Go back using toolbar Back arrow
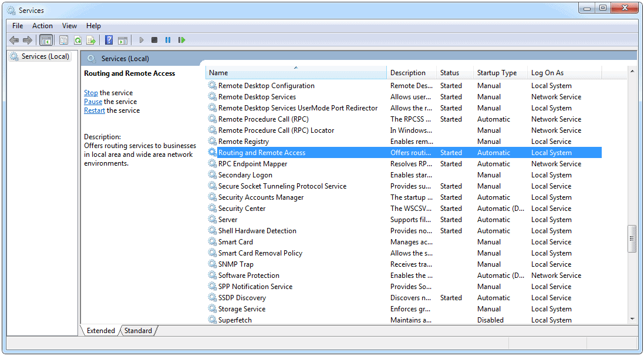The width and height of the screenshot is (644, 356). pos(14,40)
